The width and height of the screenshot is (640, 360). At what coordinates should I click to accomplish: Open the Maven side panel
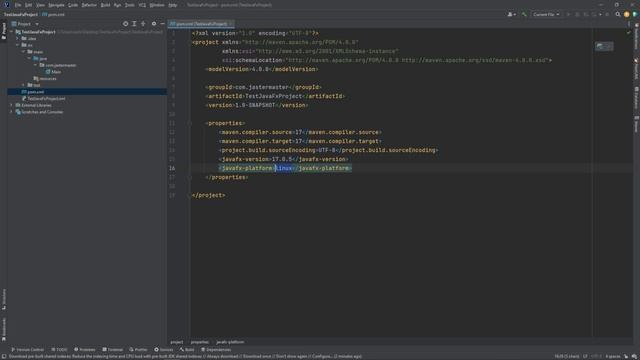pyautogui.click(x=636, y=124)
